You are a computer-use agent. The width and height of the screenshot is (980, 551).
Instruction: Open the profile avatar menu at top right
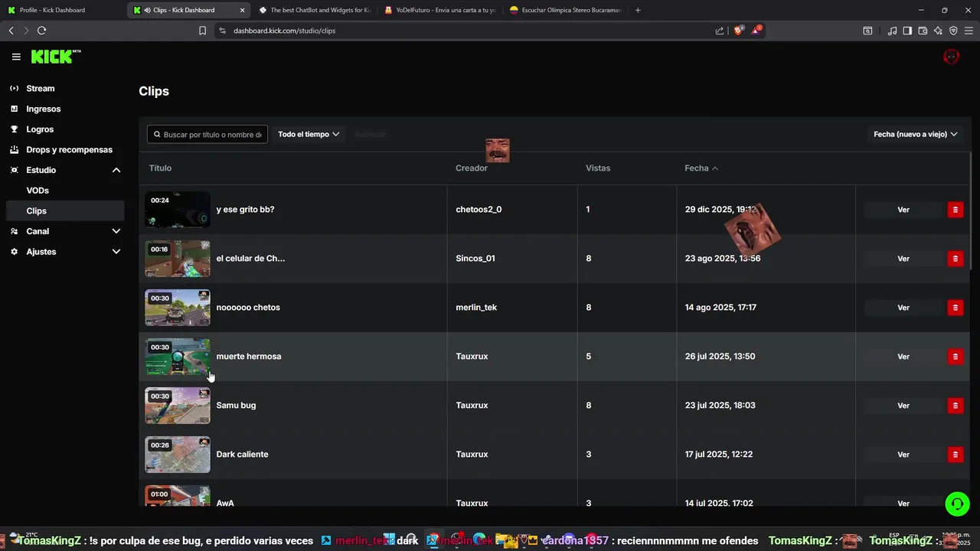951,57
